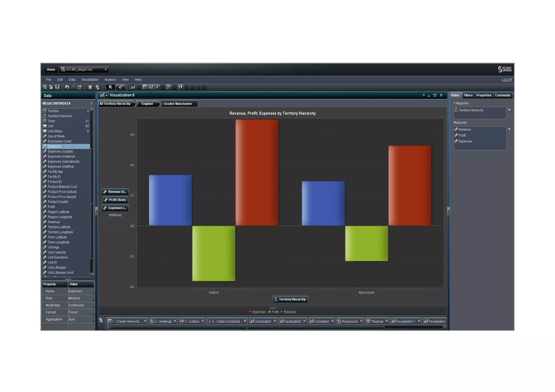Switch to the Filters tab
Viewport: 555px width, 392px height.
(468, 95)
